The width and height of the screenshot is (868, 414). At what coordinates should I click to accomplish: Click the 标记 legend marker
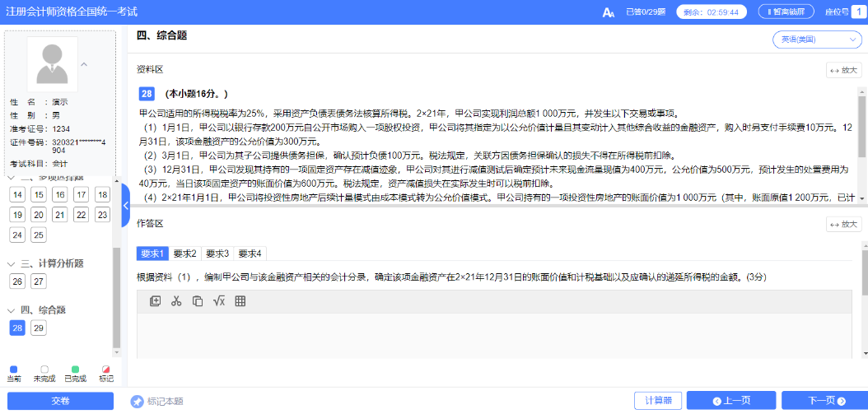click(105, 370)
